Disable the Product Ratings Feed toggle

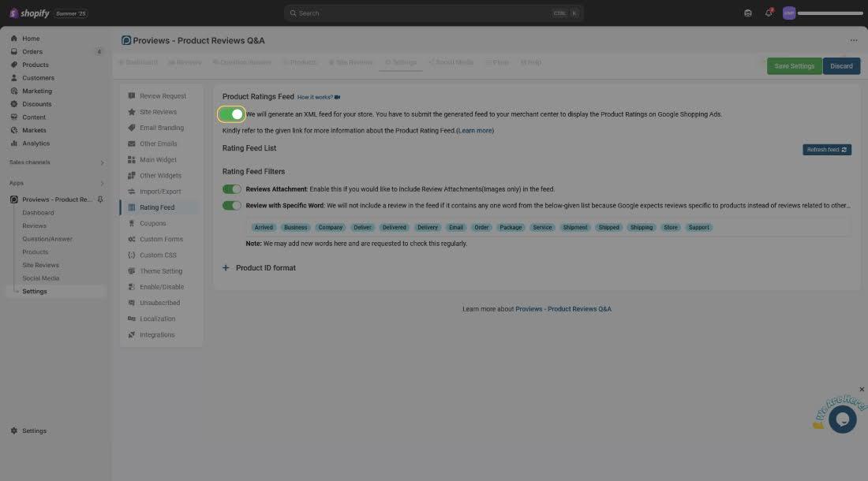pos(231,114)
